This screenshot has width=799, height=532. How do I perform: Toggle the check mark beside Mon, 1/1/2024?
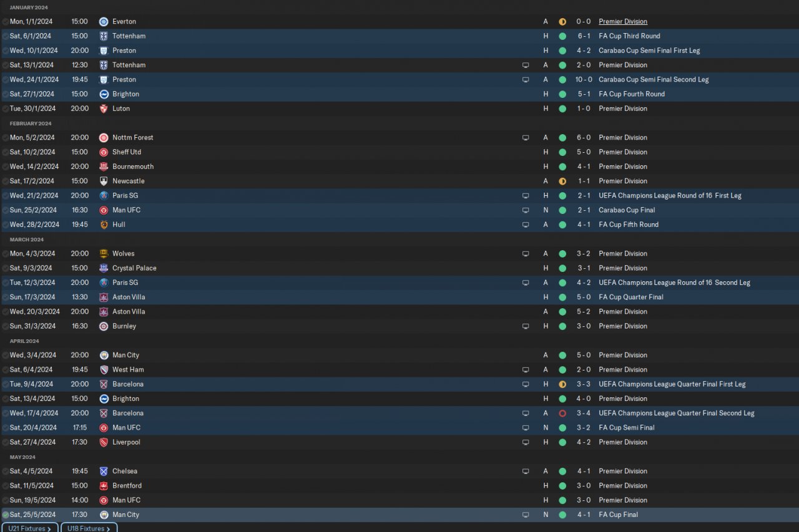pos(6,21)
